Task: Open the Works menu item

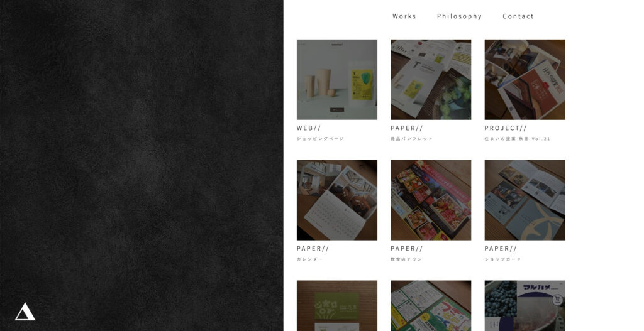Action: tap(404, 16)
